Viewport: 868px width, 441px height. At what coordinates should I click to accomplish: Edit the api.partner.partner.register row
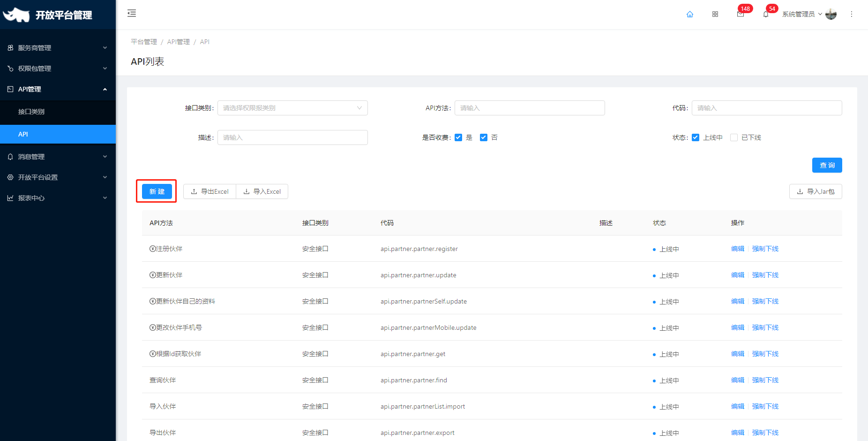[x=738, y=249]
